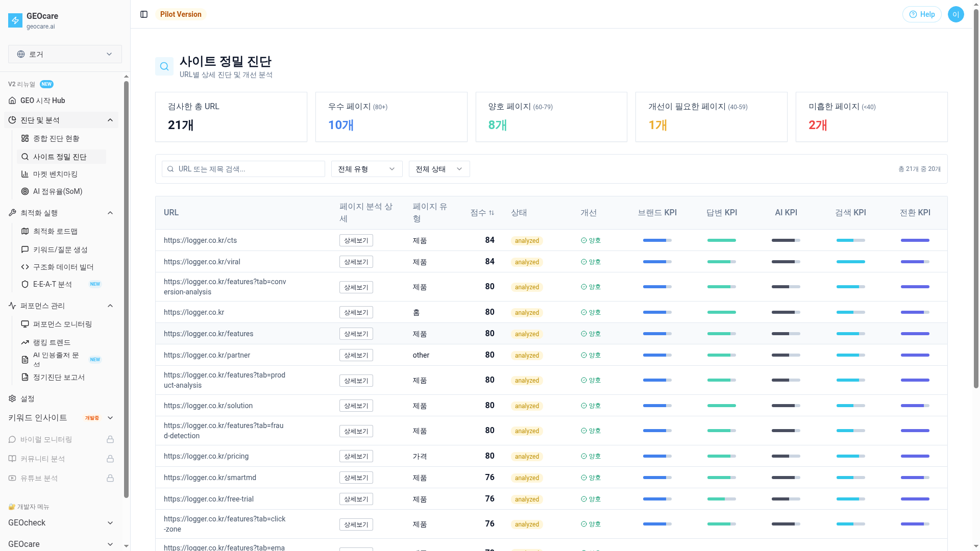Image resolution: width=980 pixels, height=551 pixels.
Task: Open the 전체 상태 dropdown
Action: [439, 169]
